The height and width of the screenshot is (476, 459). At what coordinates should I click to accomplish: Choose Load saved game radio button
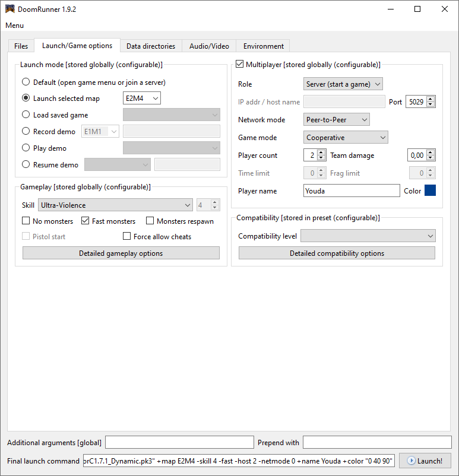pyautogui.click(x=26, y=115)
